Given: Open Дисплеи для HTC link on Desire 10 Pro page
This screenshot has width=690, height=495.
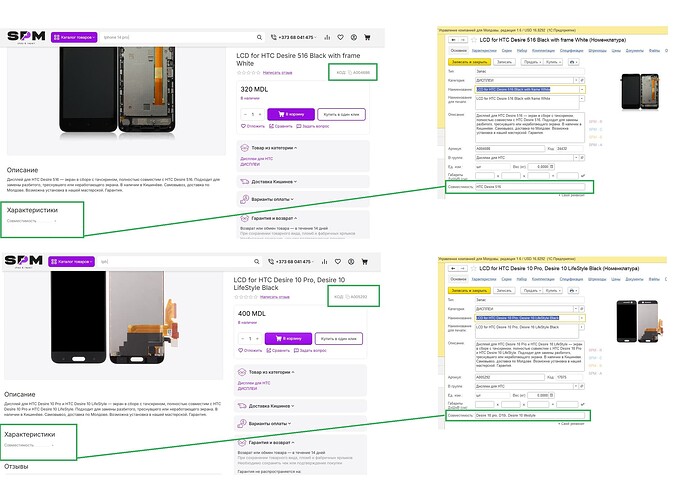Looking at the screenshot, I should click(x=254, y=383).
